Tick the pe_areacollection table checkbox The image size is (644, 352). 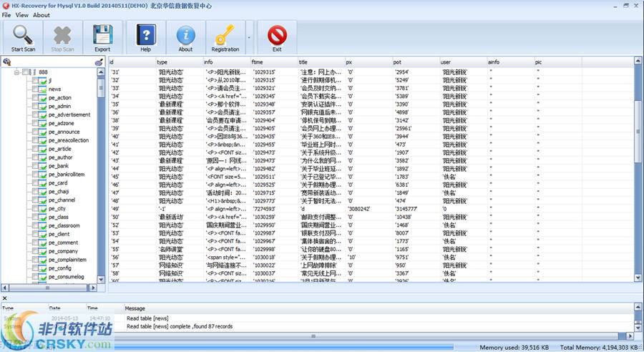[x=35, y=140]
